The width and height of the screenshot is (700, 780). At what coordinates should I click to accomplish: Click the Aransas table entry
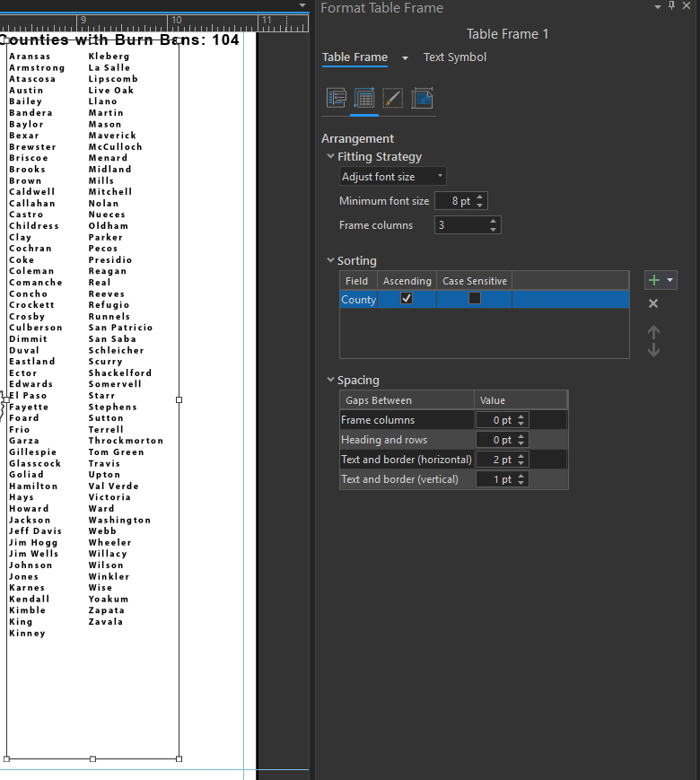point(30,57)
